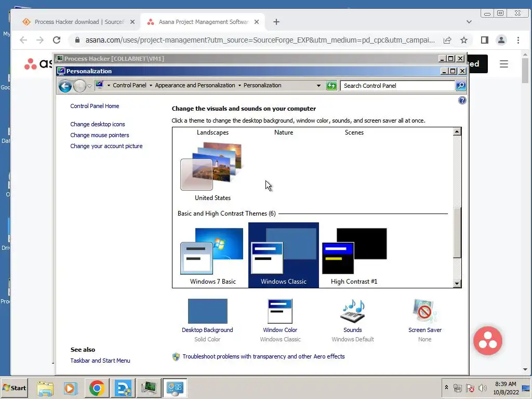
Task: Open Asana hamburger menu
Action: [504, 64]
